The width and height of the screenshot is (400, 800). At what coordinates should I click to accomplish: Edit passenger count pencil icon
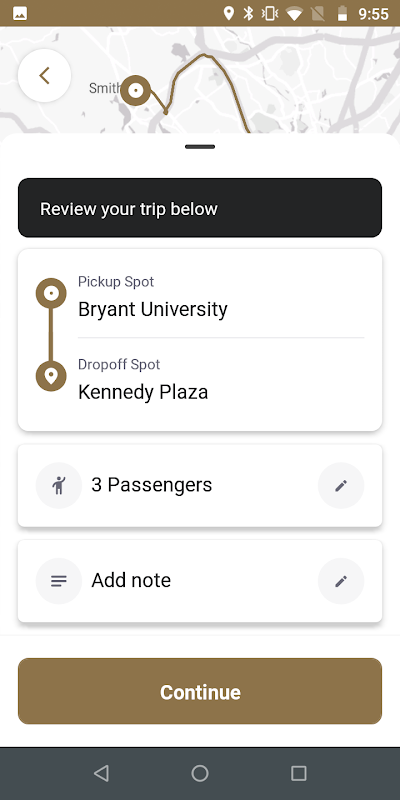341,486
